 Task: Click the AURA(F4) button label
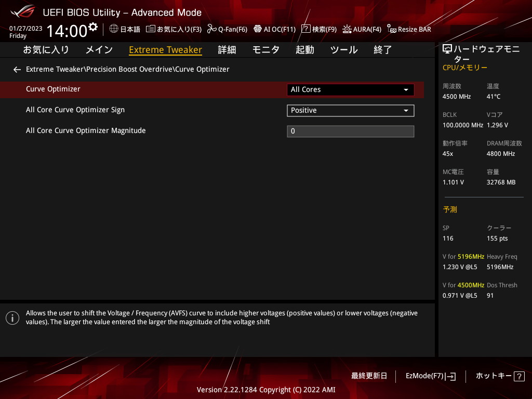click(x=367, y=30)
